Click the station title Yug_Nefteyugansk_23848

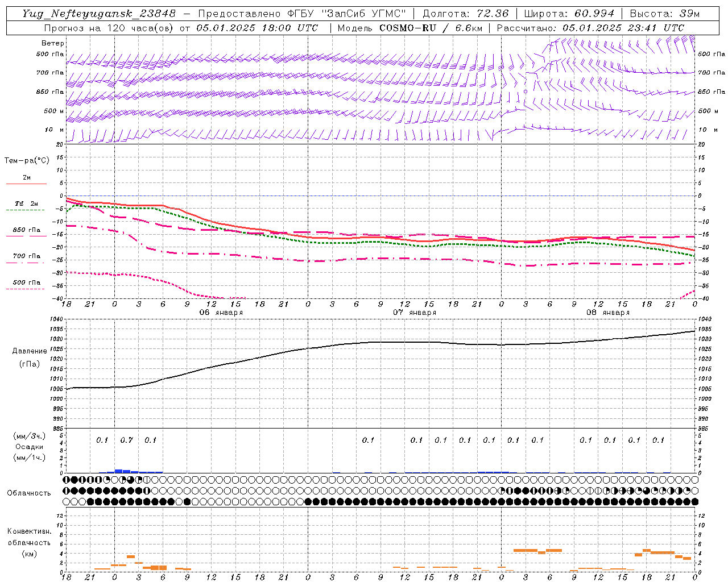click(99, 13)
